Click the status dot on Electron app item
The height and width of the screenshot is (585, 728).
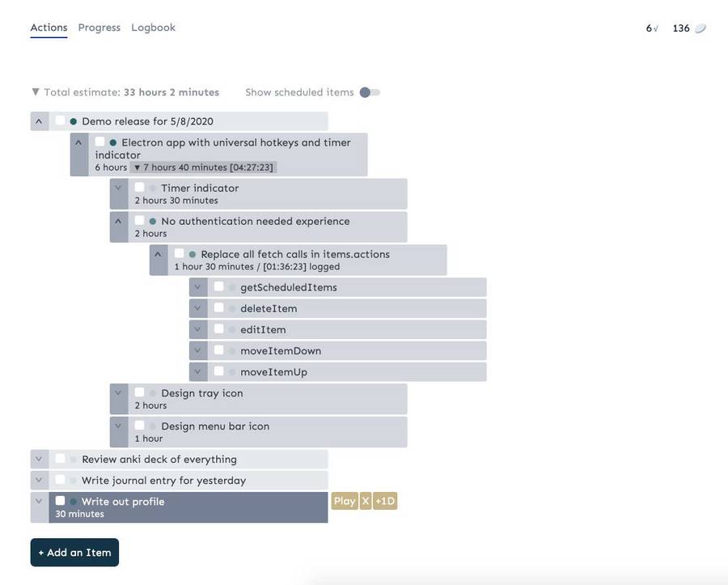(113, 142)
